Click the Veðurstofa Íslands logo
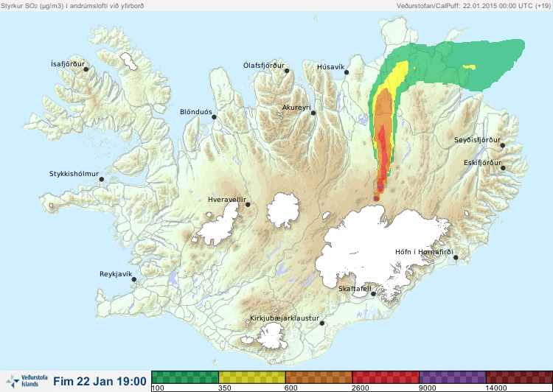The image size is (553, 392). point(27,381)
